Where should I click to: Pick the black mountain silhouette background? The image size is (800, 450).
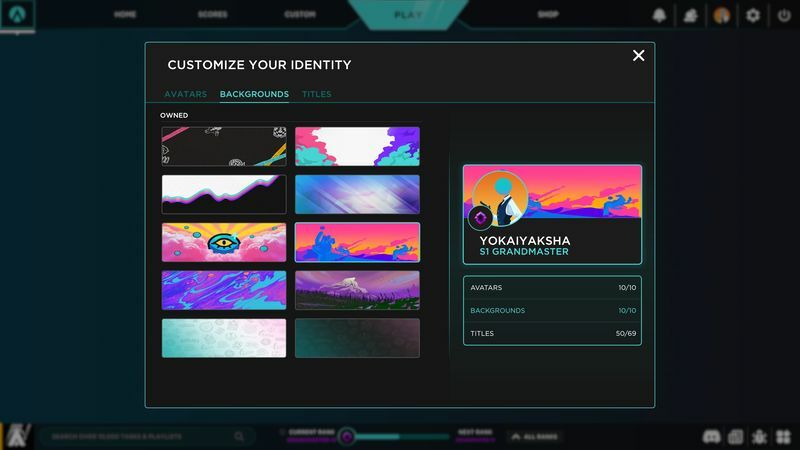coord(224,194)
